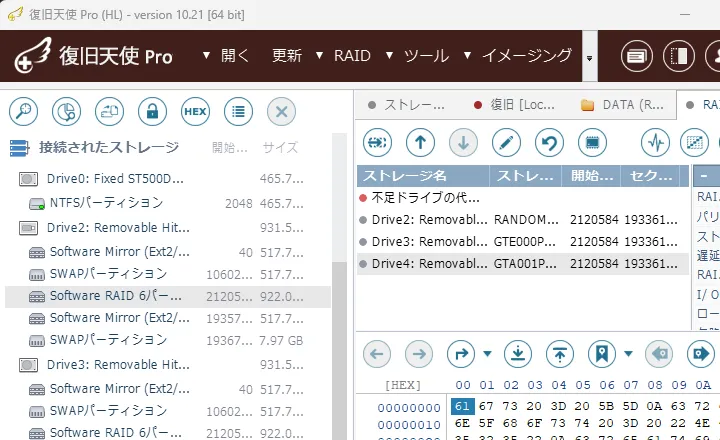Click the pencil edit component icon
Viewport: 720px width, 440px height.
[x=506, y=143]
